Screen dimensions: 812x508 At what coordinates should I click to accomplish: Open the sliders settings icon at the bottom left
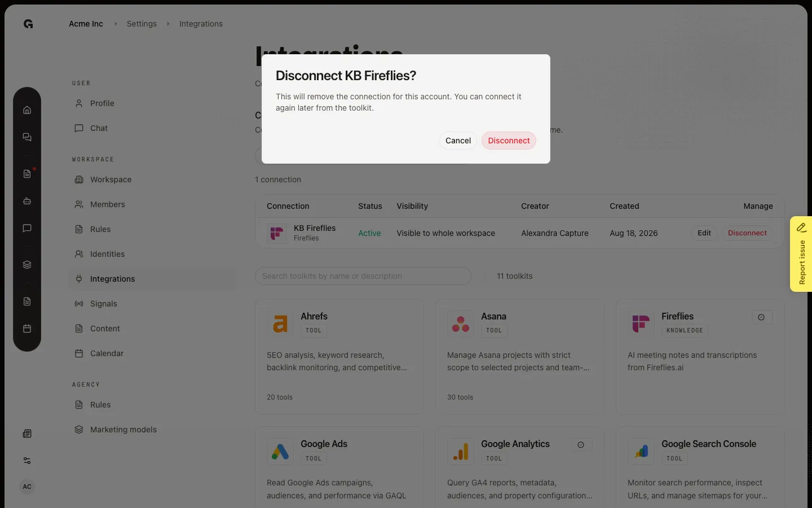pos(27,461)
